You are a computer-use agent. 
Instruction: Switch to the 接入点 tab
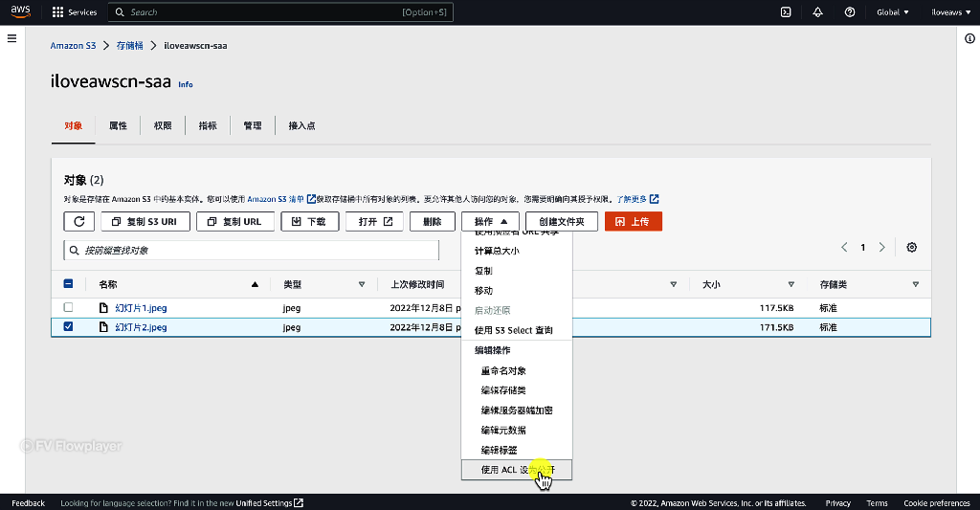[x=301, y=125]
